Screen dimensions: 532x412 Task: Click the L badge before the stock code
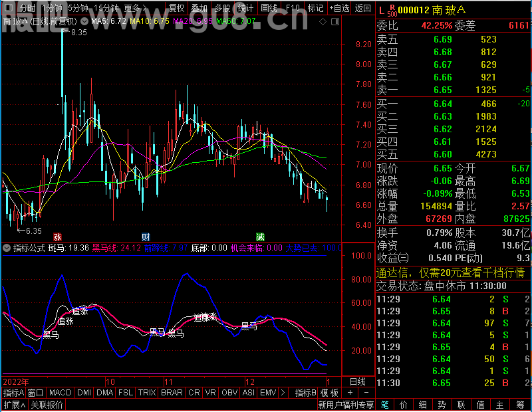pos(382,11)
